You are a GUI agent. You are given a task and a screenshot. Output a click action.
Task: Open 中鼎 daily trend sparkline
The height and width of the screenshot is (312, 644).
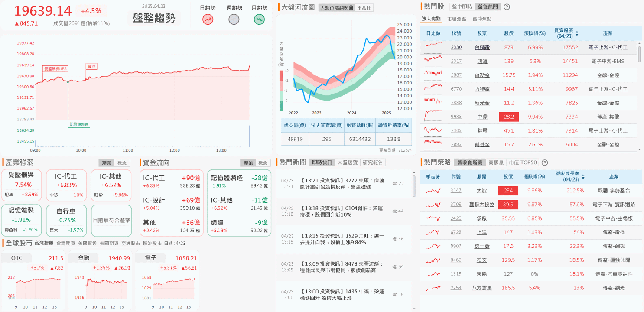(433, 117)
